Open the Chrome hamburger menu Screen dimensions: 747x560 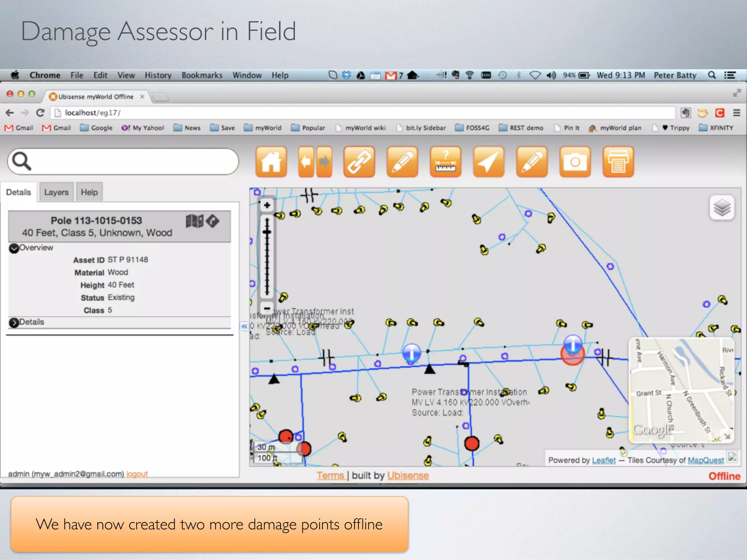pyautogui.click(x=736, y=113)
